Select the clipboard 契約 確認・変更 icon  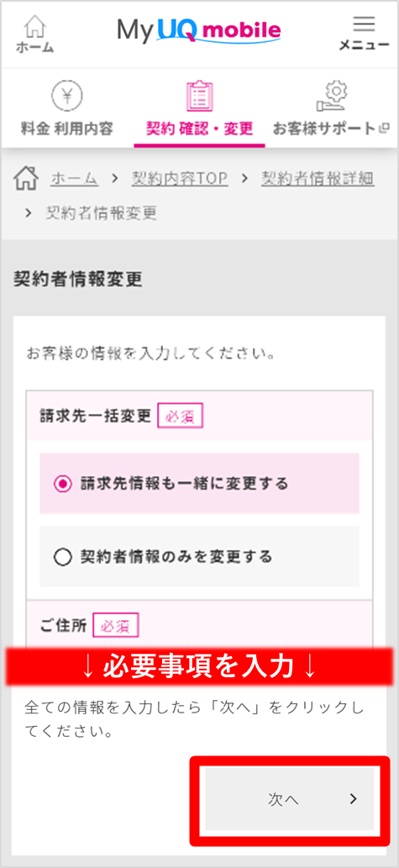point(199,97)
